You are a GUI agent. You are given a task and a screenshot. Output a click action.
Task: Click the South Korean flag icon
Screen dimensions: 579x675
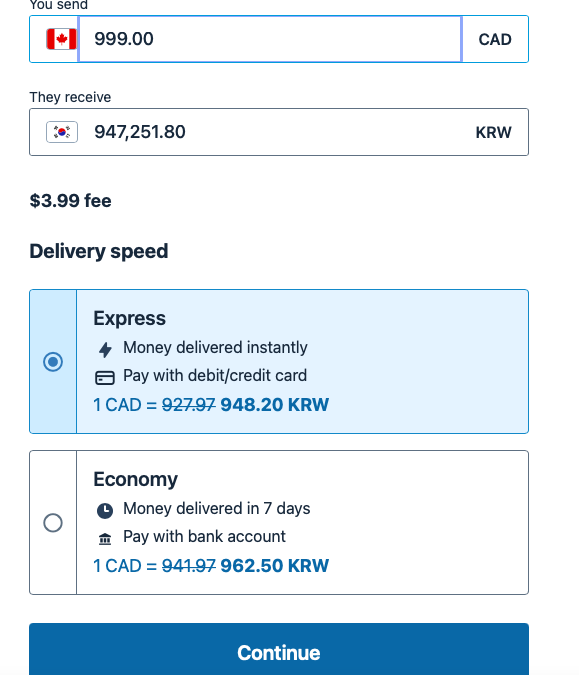click(62, 132)
